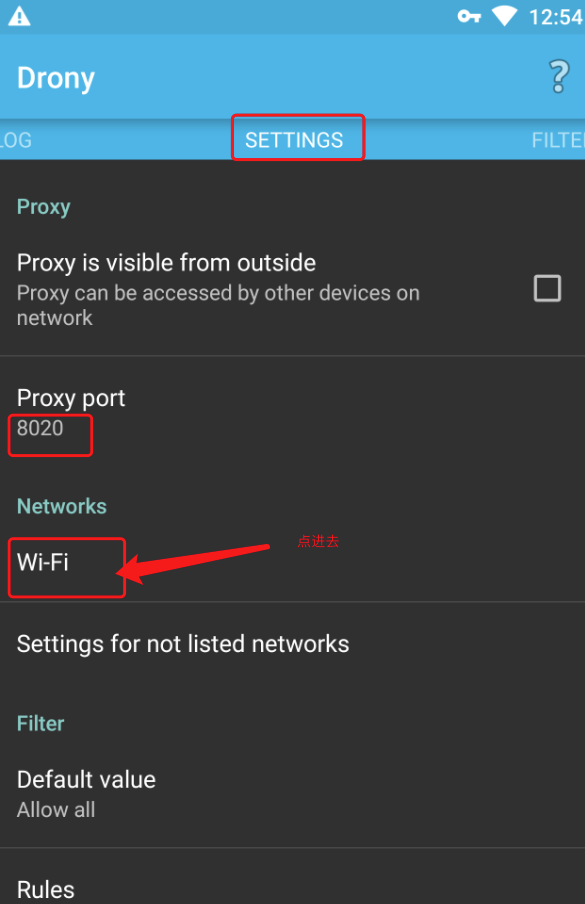Tap the Drony app title
Image resolution: width=585 pixels, height=904 pixels.
55,77
